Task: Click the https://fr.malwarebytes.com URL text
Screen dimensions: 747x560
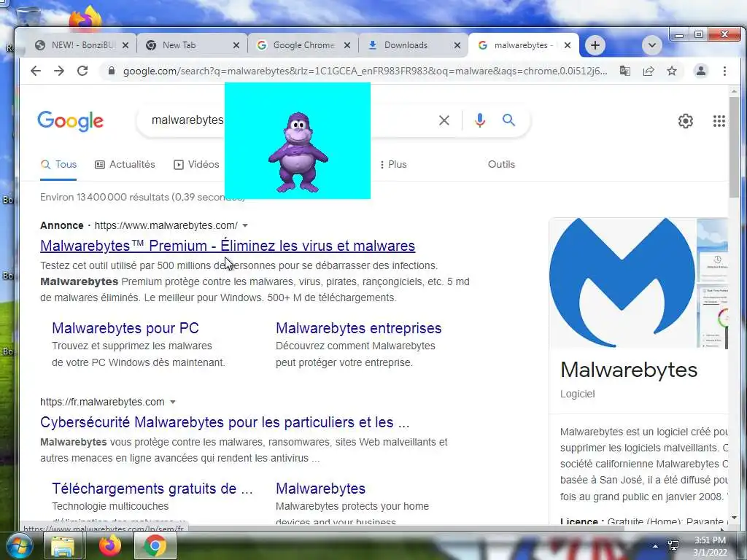Action: pyautogui.click(x=102, y=402)
